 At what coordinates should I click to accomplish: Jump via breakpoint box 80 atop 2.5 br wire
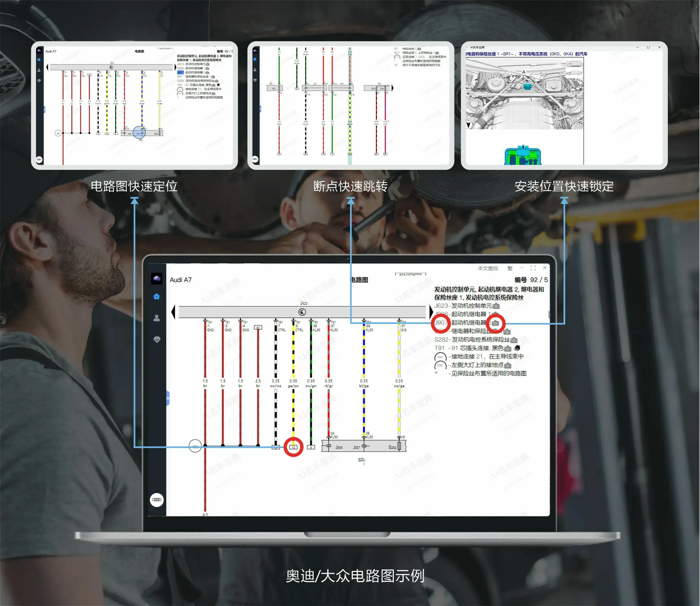(258, 327)
